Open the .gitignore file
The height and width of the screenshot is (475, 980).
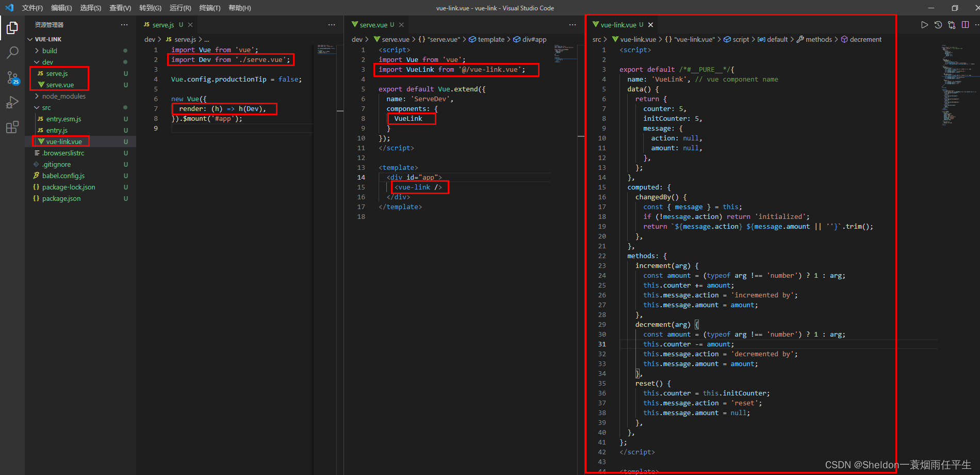(80, 164)
